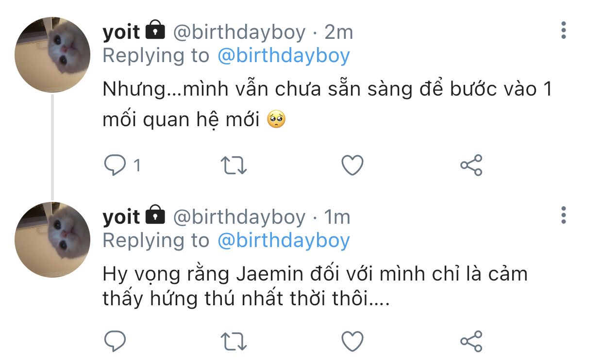
Task: Open @birthdayboy mention link in second tweet
Action: (284, 240)
